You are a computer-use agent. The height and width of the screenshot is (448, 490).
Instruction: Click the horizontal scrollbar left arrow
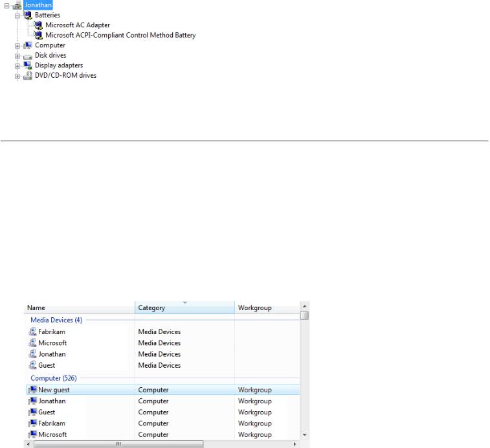[x=28, y=444]
